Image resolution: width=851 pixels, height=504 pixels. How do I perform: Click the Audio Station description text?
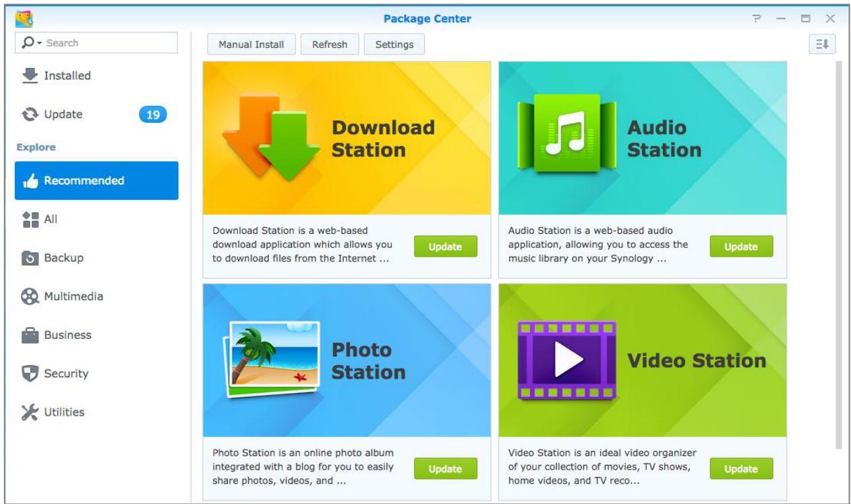point(598,245)
